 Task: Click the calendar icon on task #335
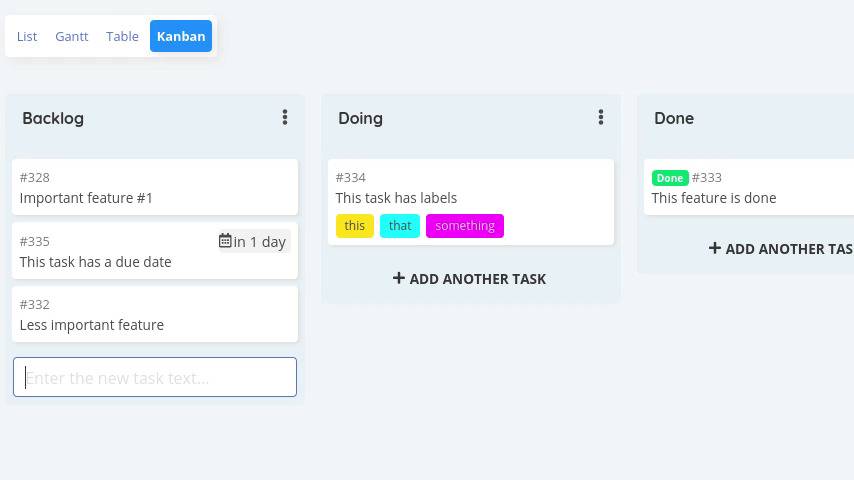coord(225,240)
